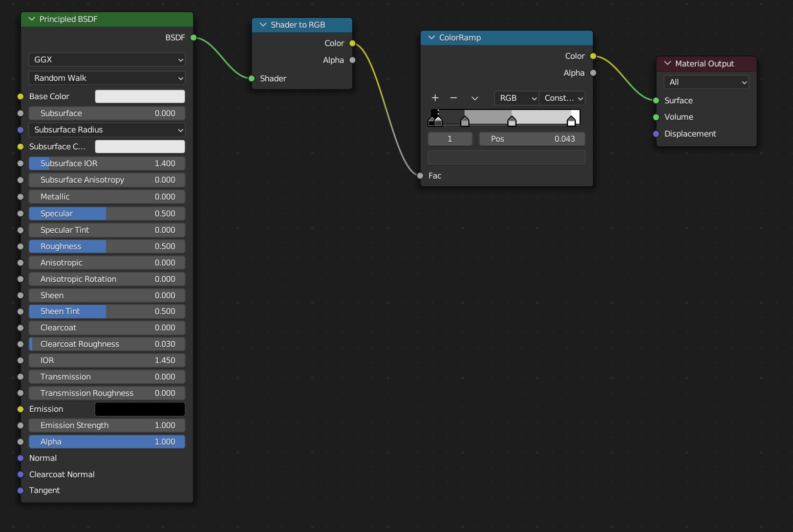Viewport: 793px width, 532px height.
Task: Open the GGX distribution dropdown
Action: pyautogui.click(x=106, y=60)
